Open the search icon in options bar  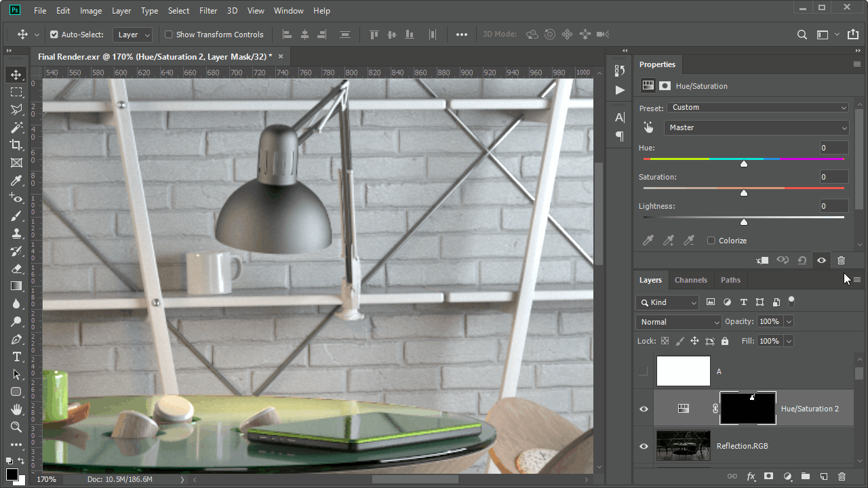(802, 35)
